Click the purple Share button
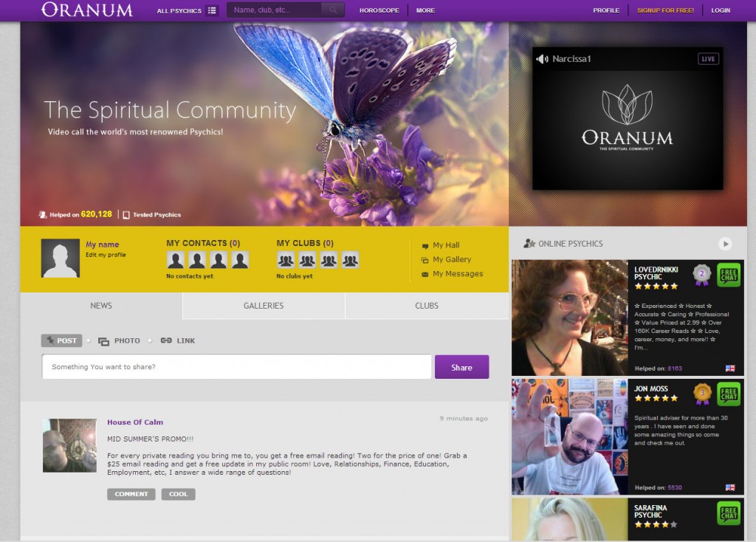This screenshot has height=542, width=756. click(462, 367)
